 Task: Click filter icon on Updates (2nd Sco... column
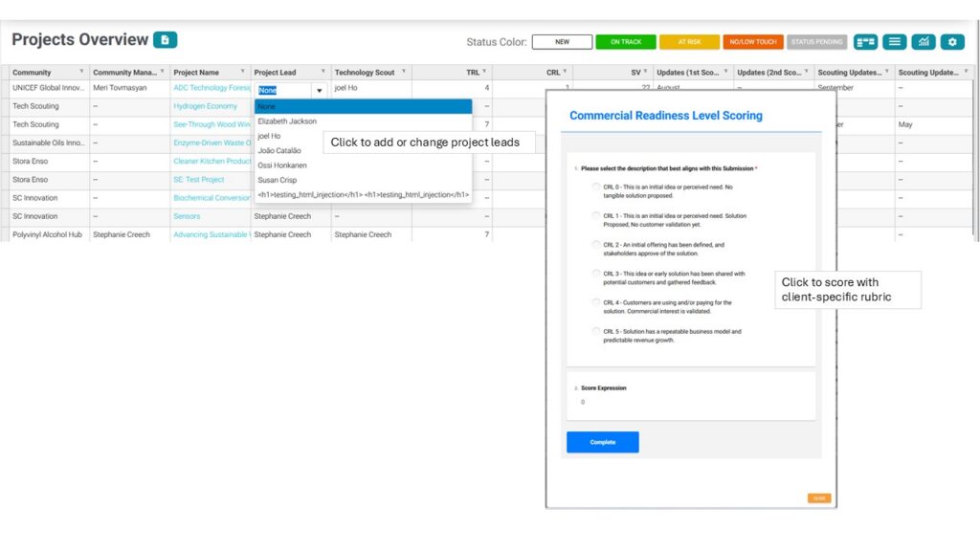coord(806,72)
